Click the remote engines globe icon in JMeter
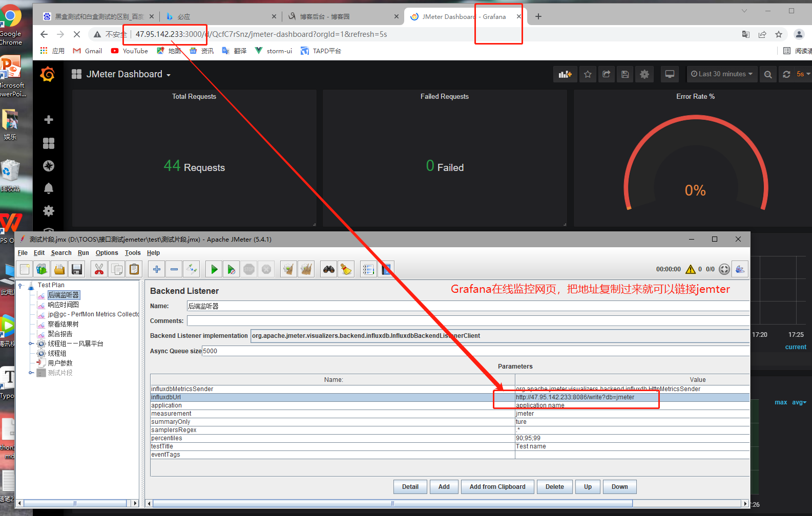812x516 pixels. coord(740,269)
